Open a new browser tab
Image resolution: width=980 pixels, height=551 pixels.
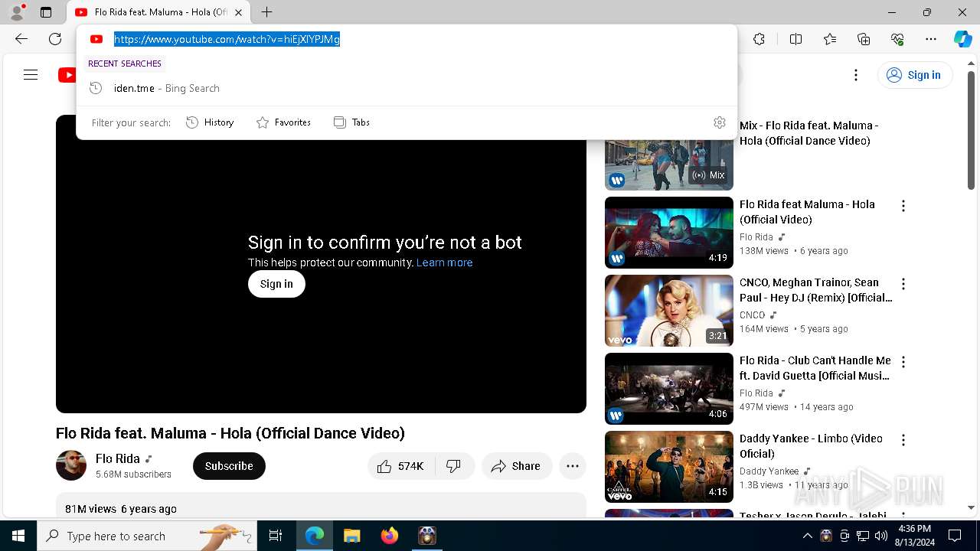(266, 12)
